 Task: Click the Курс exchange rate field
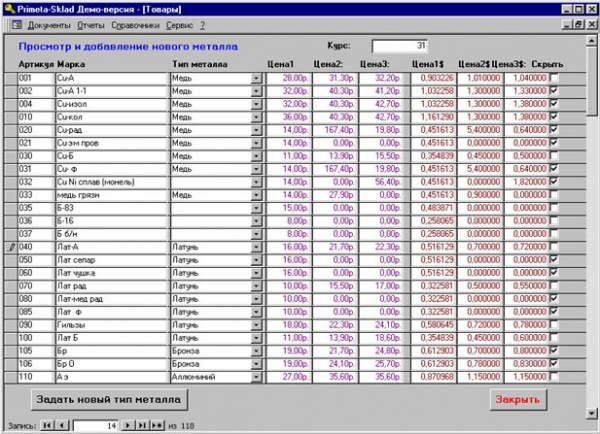(399, 46)
